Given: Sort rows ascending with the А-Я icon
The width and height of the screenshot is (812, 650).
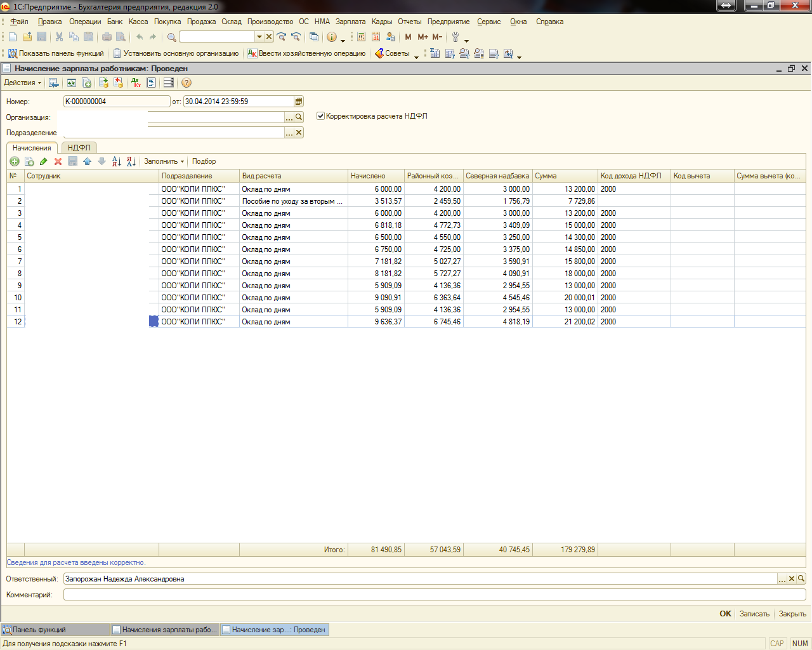Looking at the screenshot, I should [116, 162].
